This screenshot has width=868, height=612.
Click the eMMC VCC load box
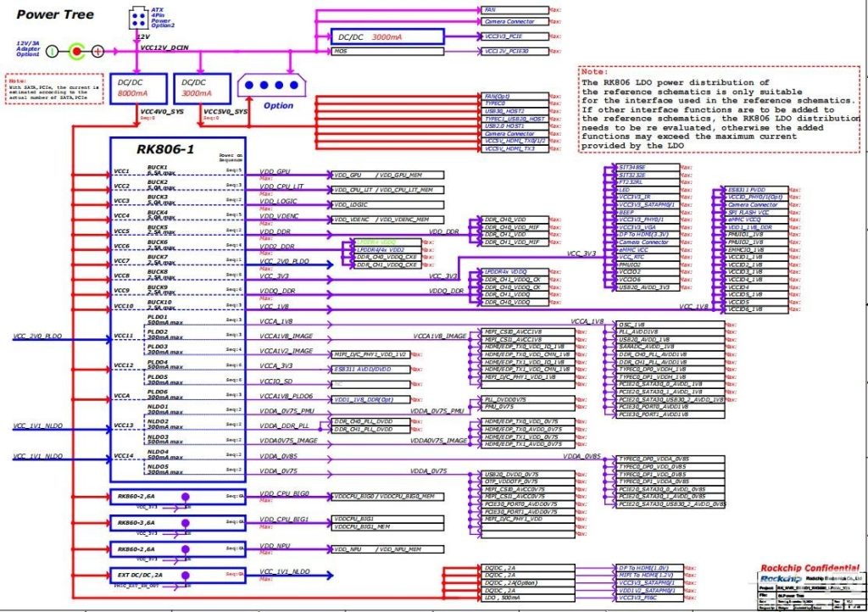648,250
